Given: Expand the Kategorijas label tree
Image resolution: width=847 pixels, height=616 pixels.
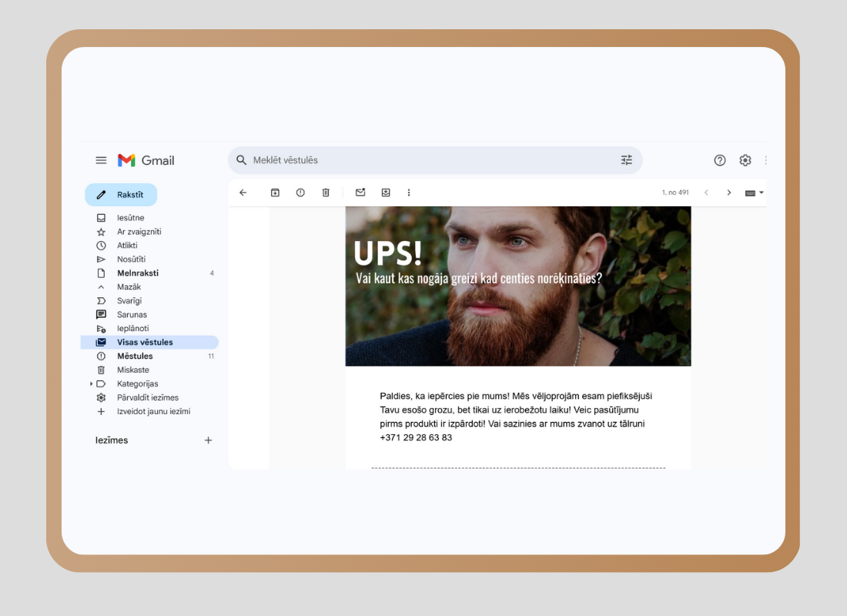Looking at the screenshot, I should click(x=92, y=383).
